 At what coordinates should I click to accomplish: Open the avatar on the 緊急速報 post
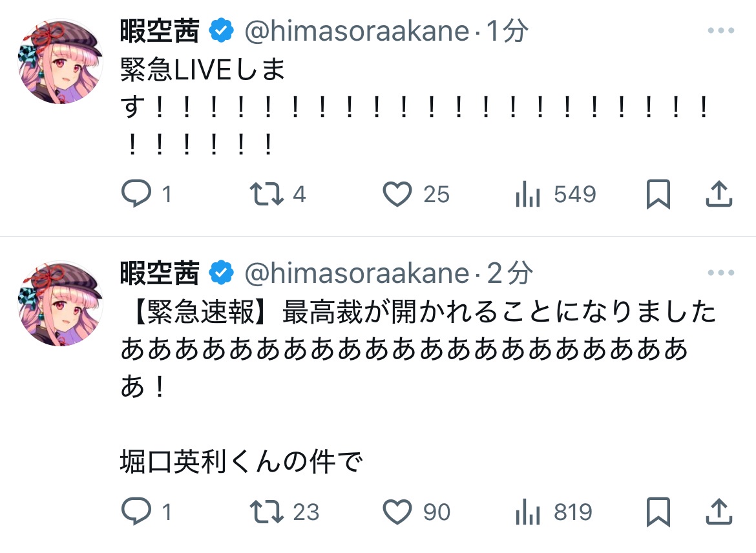[60, 304]
